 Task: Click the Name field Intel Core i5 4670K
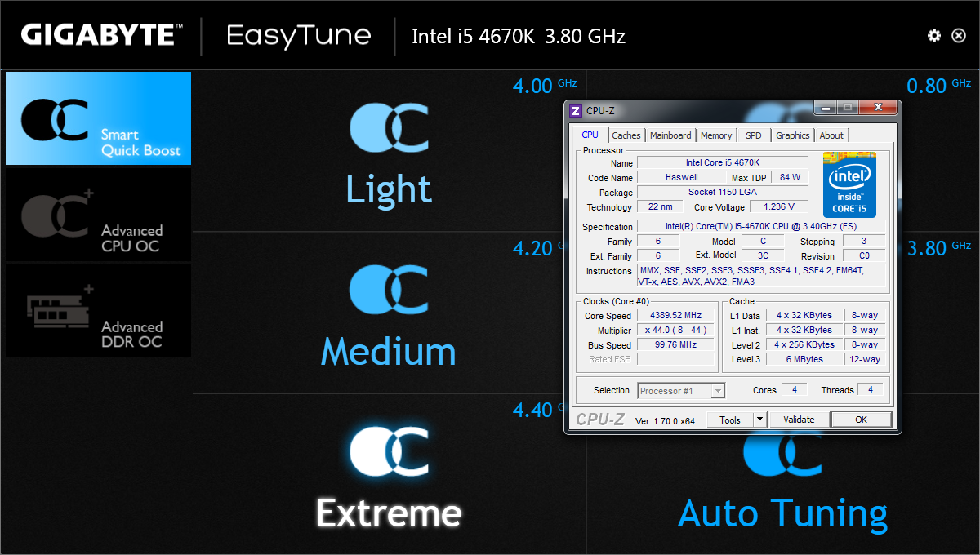(x=723, y=162)
